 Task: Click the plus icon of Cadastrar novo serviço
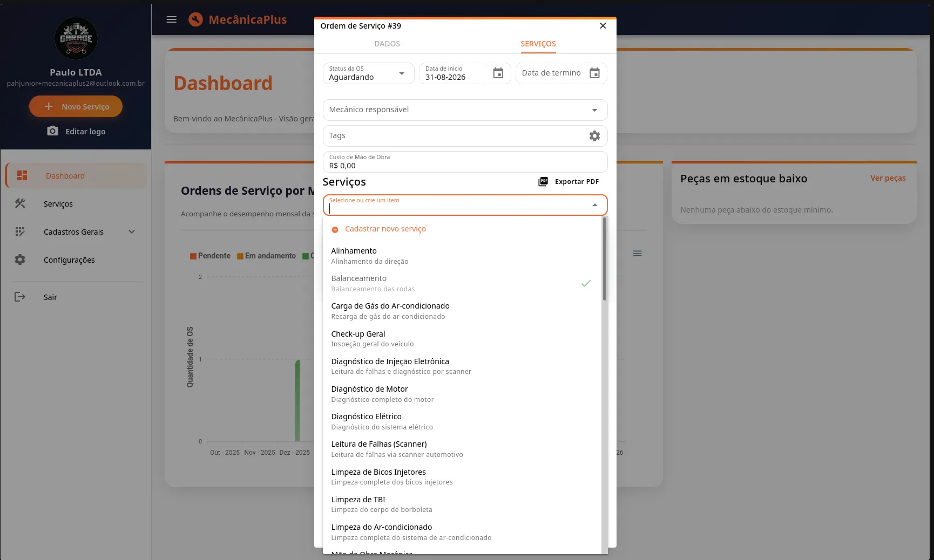coord(335,230)
